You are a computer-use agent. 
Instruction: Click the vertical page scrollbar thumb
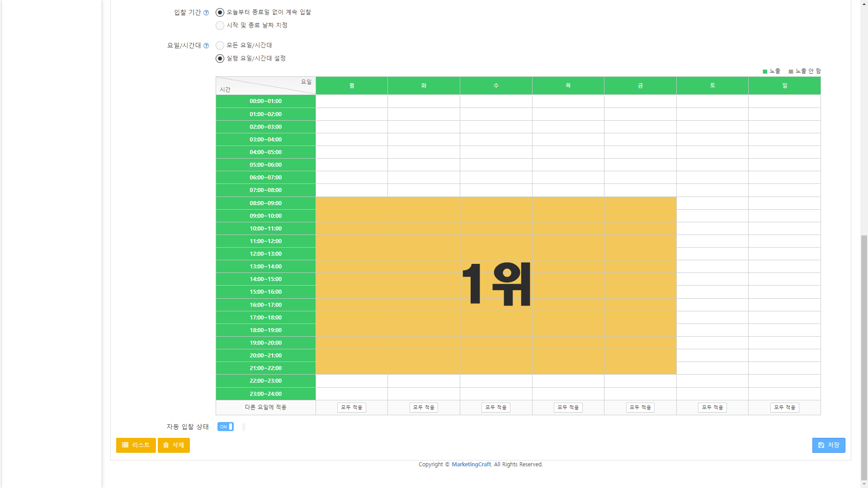click(864, 358)
